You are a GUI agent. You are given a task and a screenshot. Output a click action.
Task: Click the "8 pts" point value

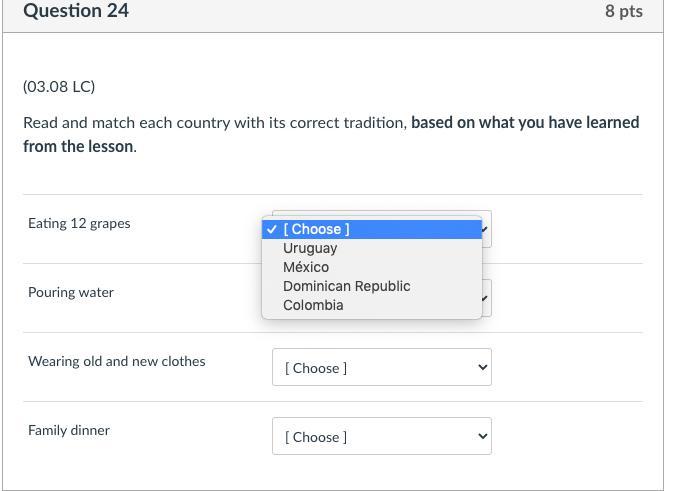pos(623,11)
